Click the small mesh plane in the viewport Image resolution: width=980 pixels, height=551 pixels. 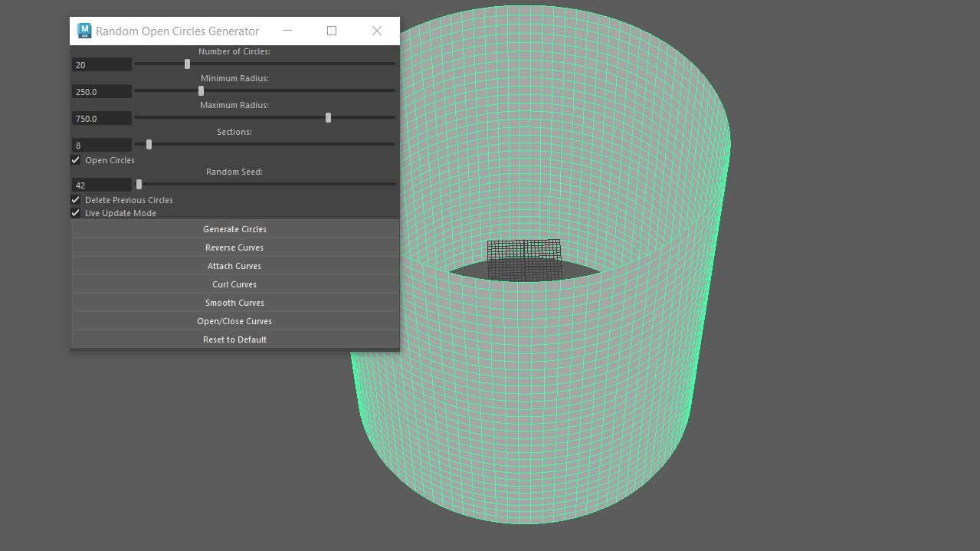[x=523, y=255]
